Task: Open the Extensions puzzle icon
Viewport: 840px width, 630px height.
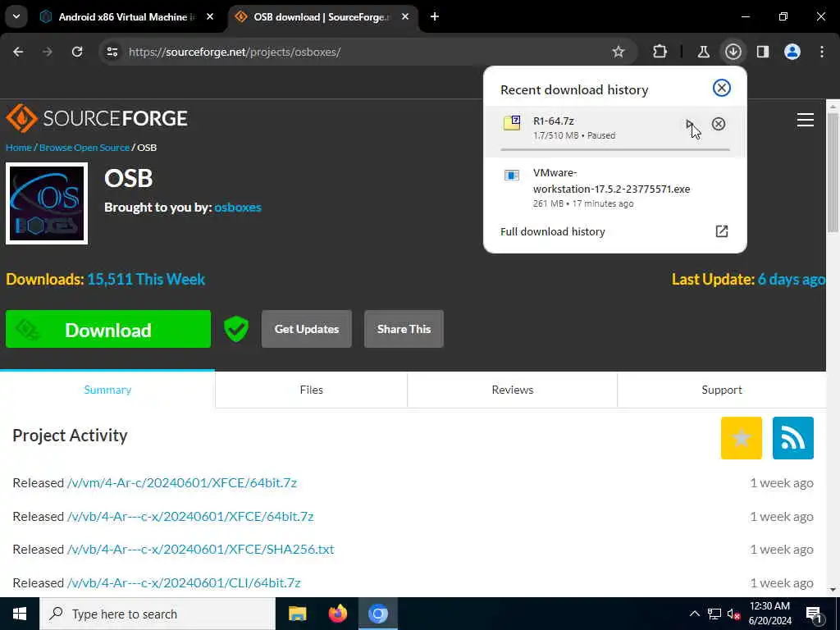Action: [x=660, y=52]
